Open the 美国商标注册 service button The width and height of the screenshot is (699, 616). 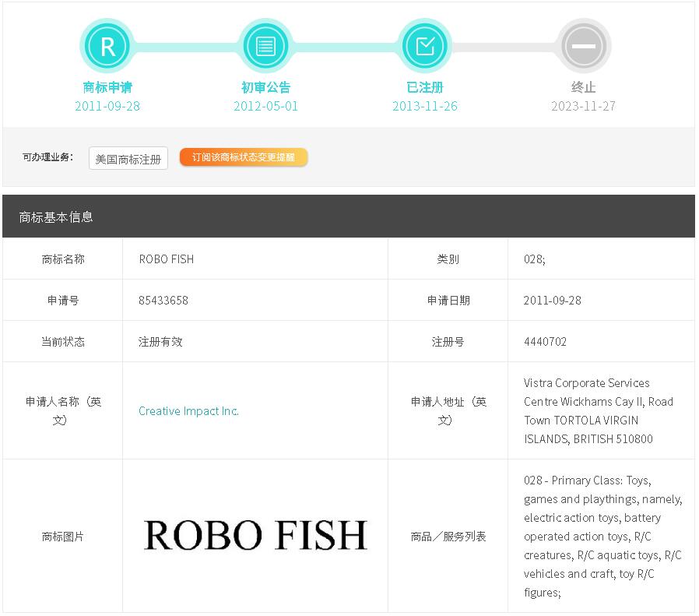click(128, 158)
